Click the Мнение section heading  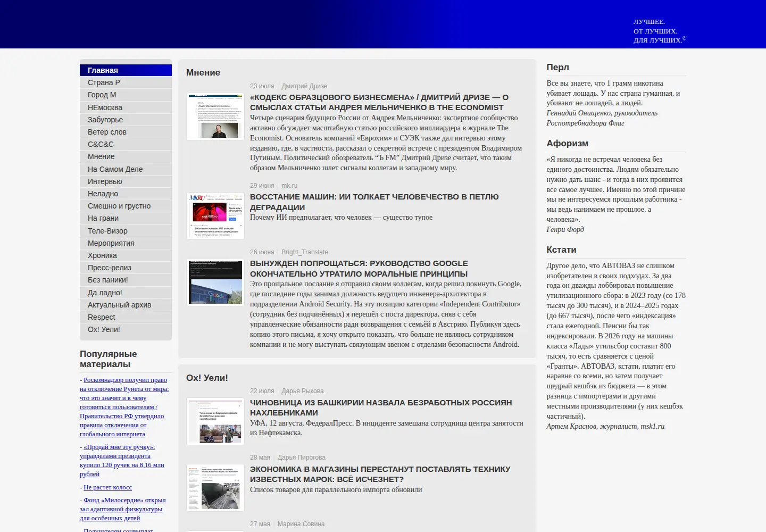pos(203,72)
